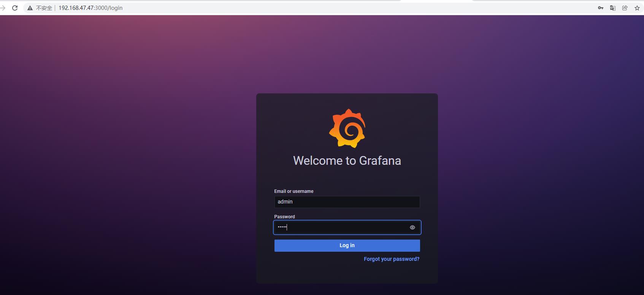
Task: Click the 不安全 security label
Action: [x=44, y=8]
